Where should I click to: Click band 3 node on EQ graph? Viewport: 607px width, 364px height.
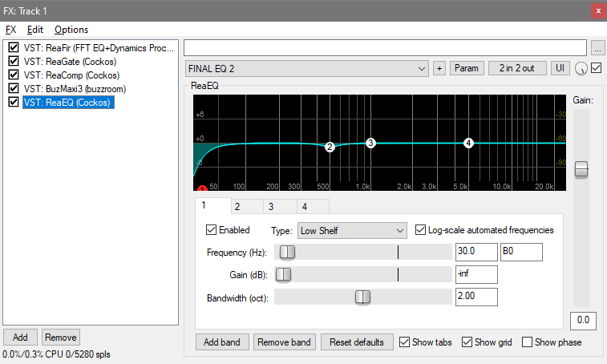(370, 143)
